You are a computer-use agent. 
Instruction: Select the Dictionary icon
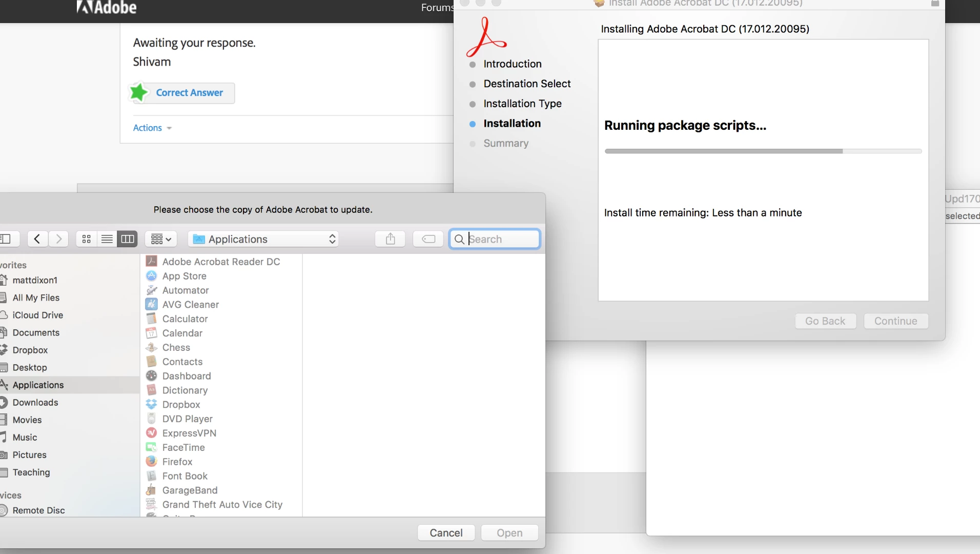coord(151,390)
